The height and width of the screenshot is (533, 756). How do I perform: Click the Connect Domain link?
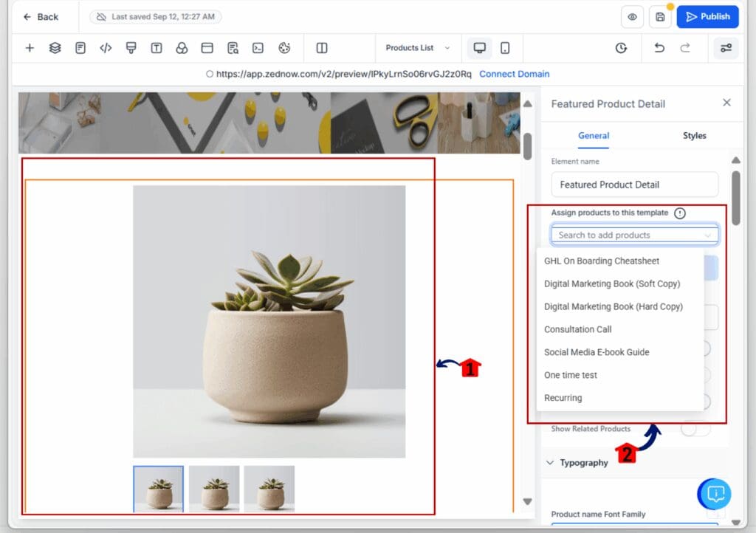coord(514,74)
